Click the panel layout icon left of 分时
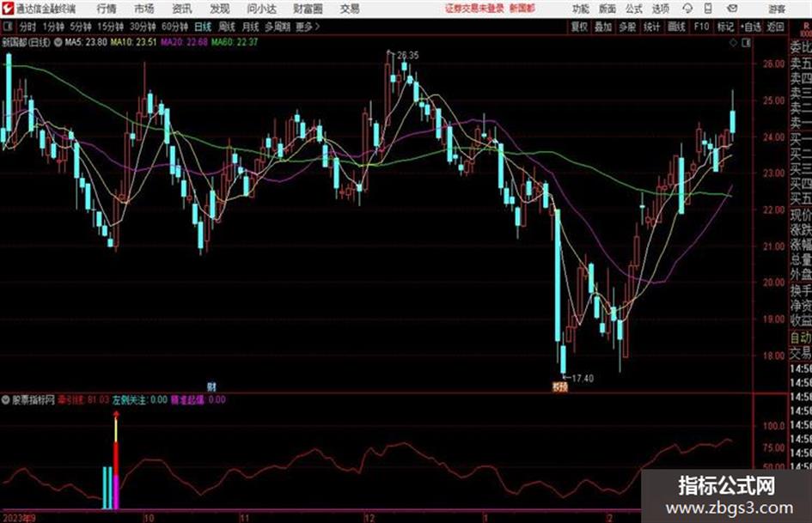Viewport: 812px width, 523px height. [7, 27]
